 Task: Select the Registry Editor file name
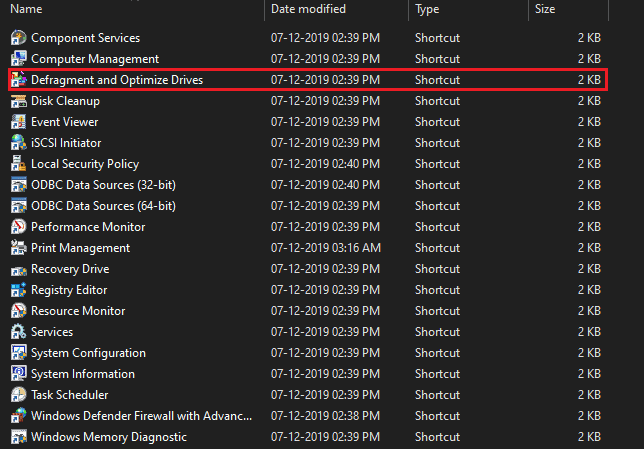click(x=69, y=290)
